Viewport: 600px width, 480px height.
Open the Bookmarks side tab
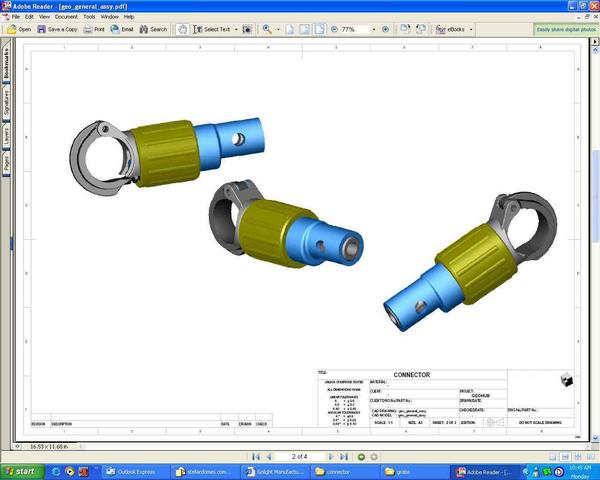[6, 63]
